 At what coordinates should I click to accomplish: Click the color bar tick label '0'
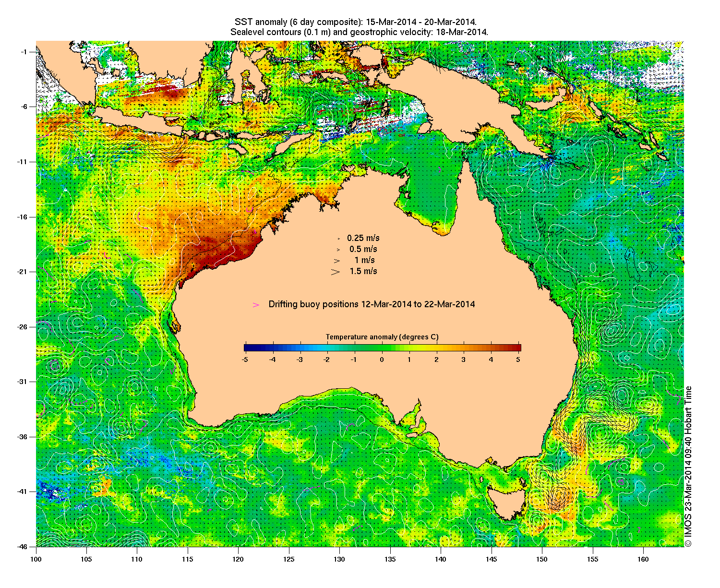click(x=382, y=359)
